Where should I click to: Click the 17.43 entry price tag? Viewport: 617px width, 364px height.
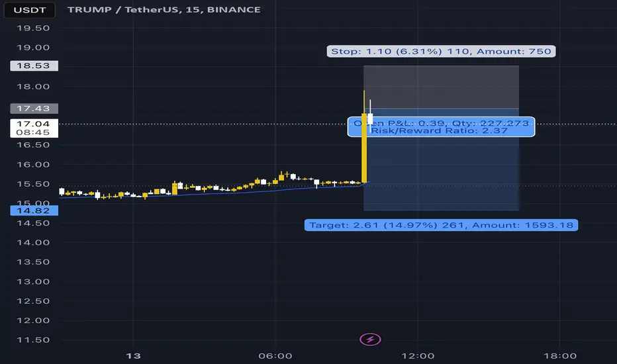pyautogui.click(x=34, y=109)
